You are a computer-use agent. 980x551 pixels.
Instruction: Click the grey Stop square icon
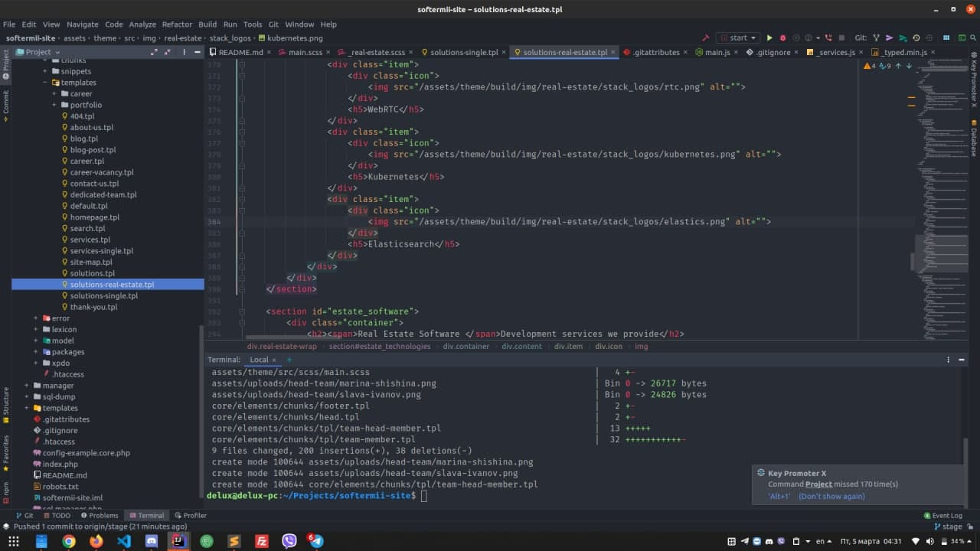(841, 37)
